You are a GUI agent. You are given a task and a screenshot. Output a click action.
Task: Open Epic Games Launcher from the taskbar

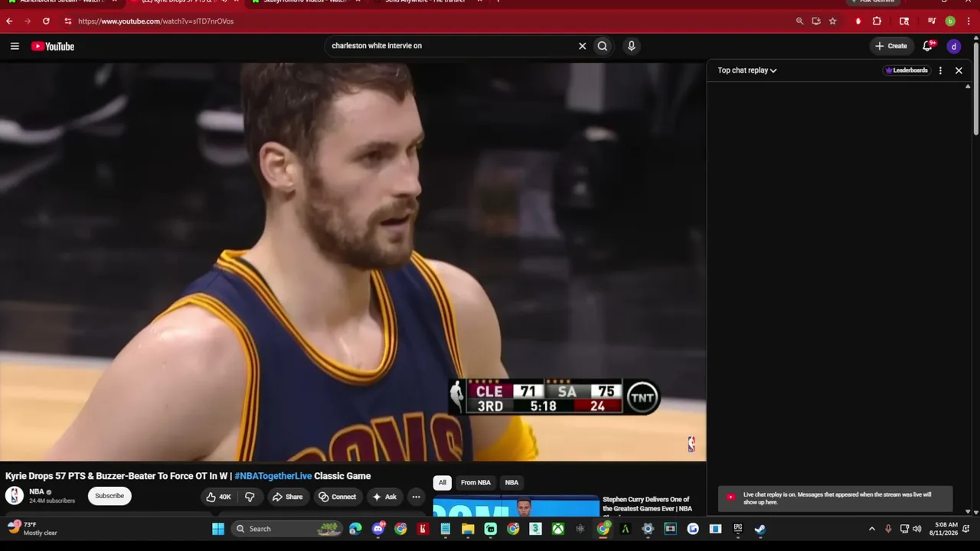[x=738, y=529]
